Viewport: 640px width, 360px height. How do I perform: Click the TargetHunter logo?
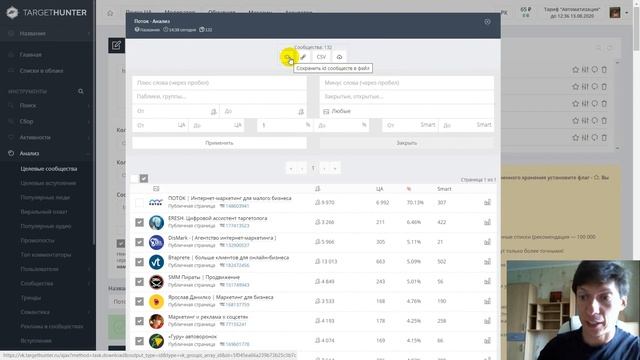47,13
